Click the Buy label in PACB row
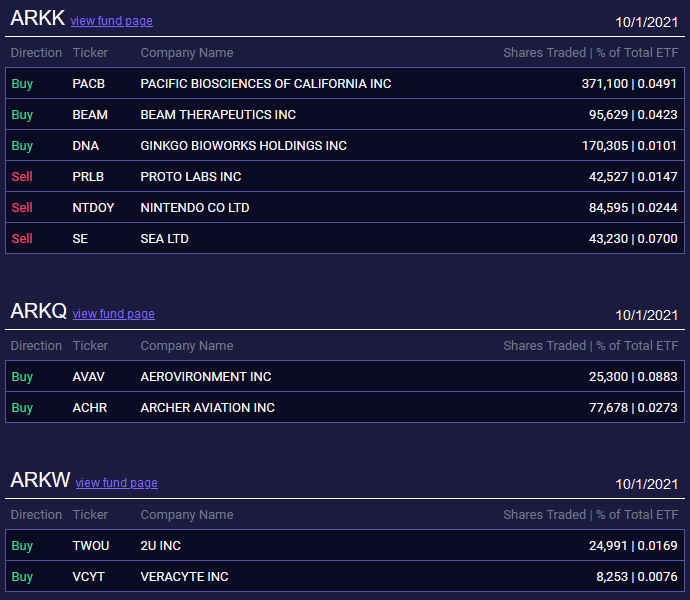The width and height of the screenshot is (690, 600). 22,84
